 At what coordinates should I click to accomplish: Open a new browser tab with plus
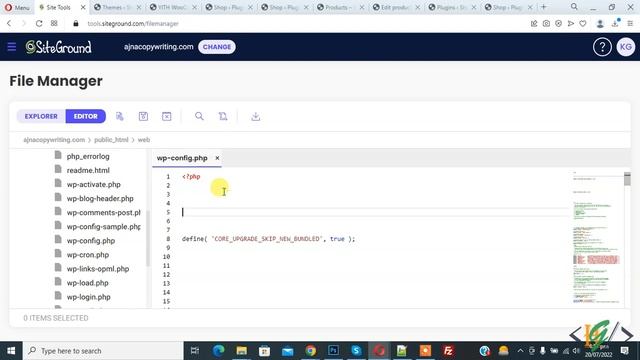tap(544, 7)
